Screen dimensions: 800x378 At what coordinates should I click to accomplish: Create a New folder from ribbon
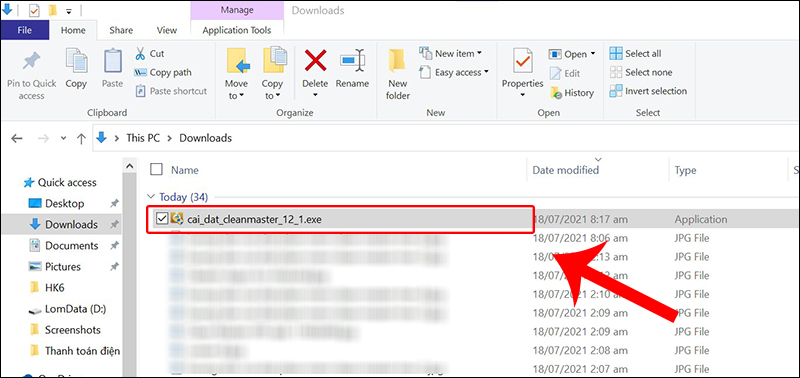(397, 74)
